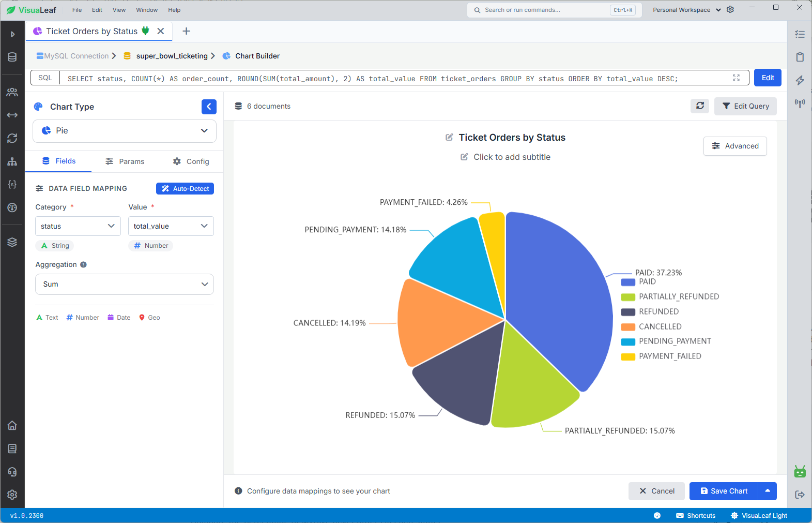Open the clipboard icon in right panel
This screenshot has height=523, width=812.
click(800, 57)
